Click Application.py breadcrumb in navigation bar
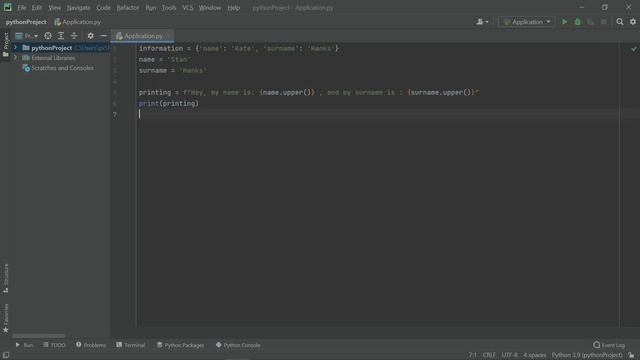The image size is (640, 360). (78, 22)
